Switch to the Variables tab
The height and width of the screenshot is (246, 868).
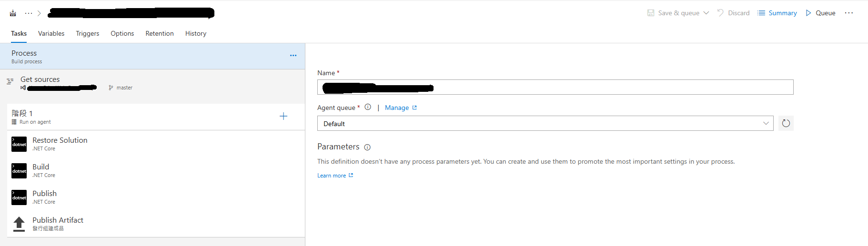tap(51, 33)
